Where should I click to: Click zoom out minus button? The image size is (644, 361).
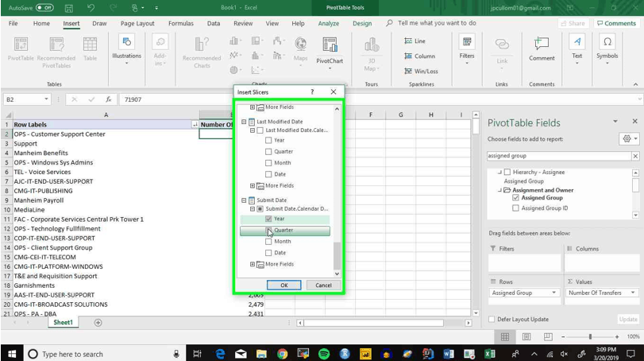click(563, 336)
